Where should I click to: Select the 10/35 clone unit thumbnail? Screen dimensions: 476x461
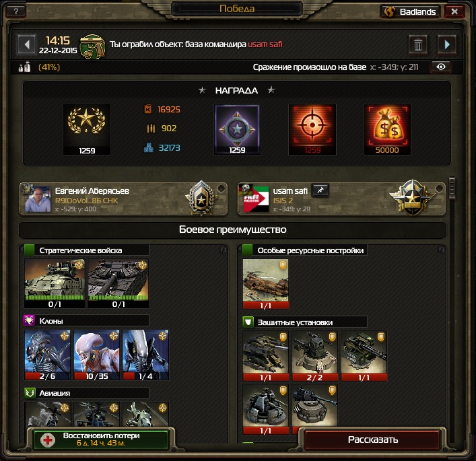pyautogui.click(x=96, y=355)
